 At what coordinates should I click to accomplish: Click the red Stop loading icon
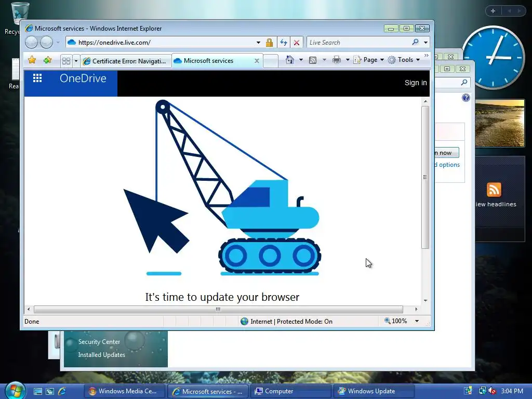click(297, 43)
